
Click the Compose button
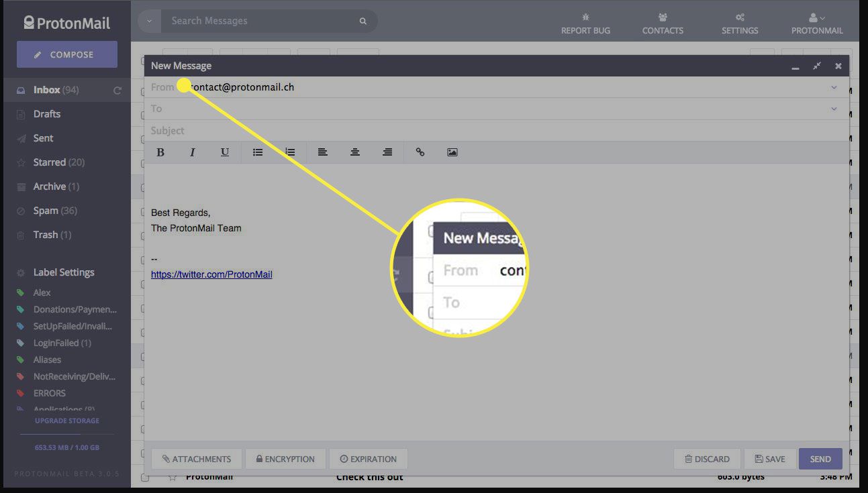(67, 54)
